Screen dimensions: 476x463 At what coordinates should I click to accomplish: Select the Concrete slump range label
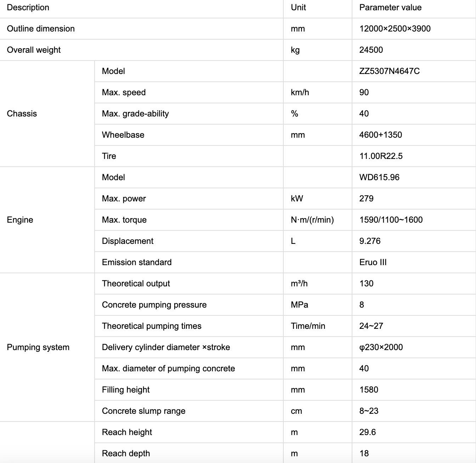click(x=143, y=411)
